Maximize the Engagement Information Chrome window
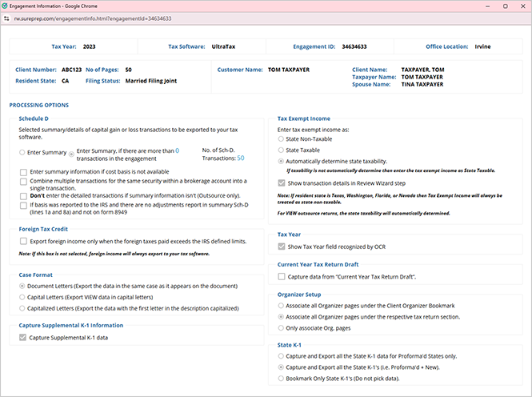Screen dimensions: 532x397 point(505,6)
